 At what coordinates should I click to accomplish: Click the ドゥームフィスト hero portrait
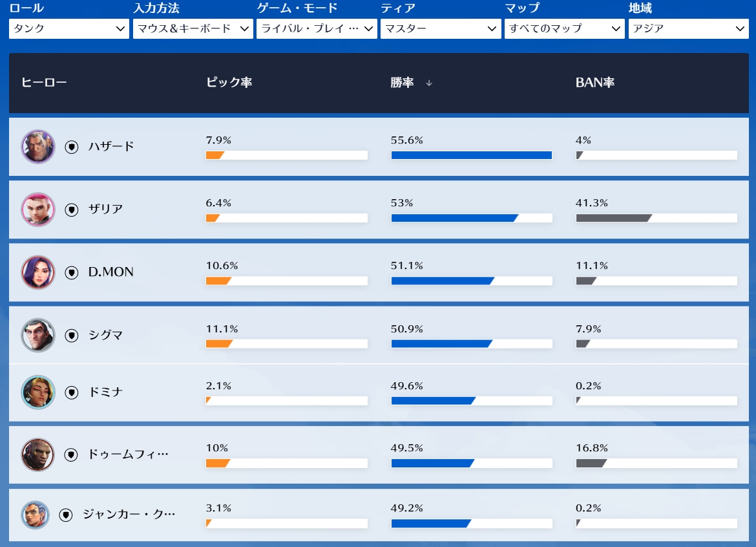(x=38, y=455)
